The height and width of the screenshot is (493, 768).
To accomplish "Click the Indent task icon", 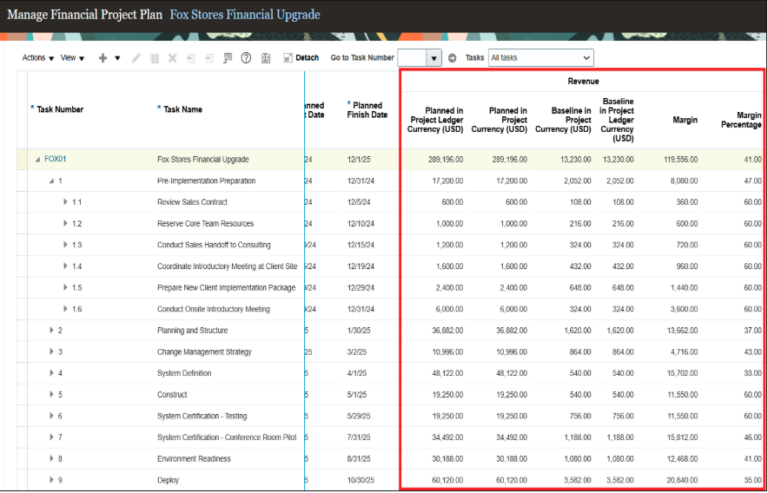I will click(210, 58).
